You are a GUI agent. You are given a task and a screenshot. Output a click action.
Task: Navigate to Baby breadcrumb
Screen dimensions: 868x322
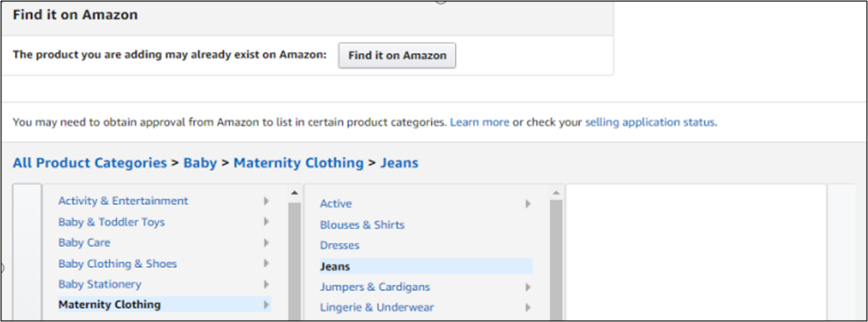(200, 163)
